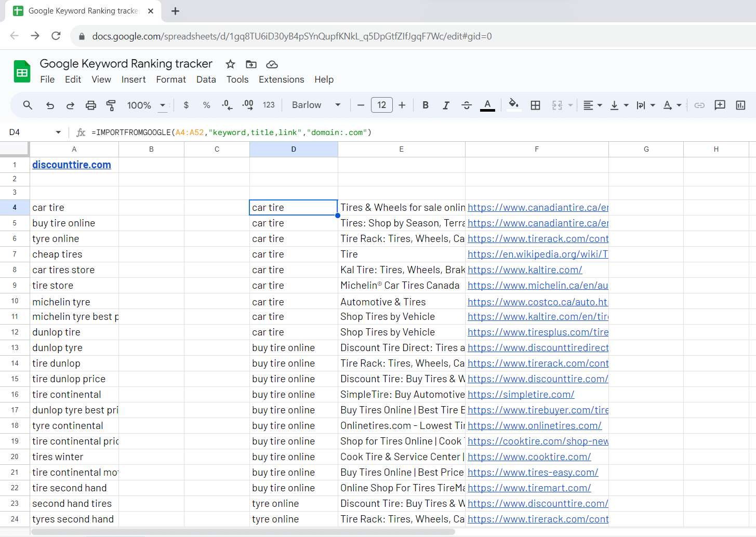Toggle bold formatting
This screenshot has width=756, height=537.
click(x=426, y=105)
